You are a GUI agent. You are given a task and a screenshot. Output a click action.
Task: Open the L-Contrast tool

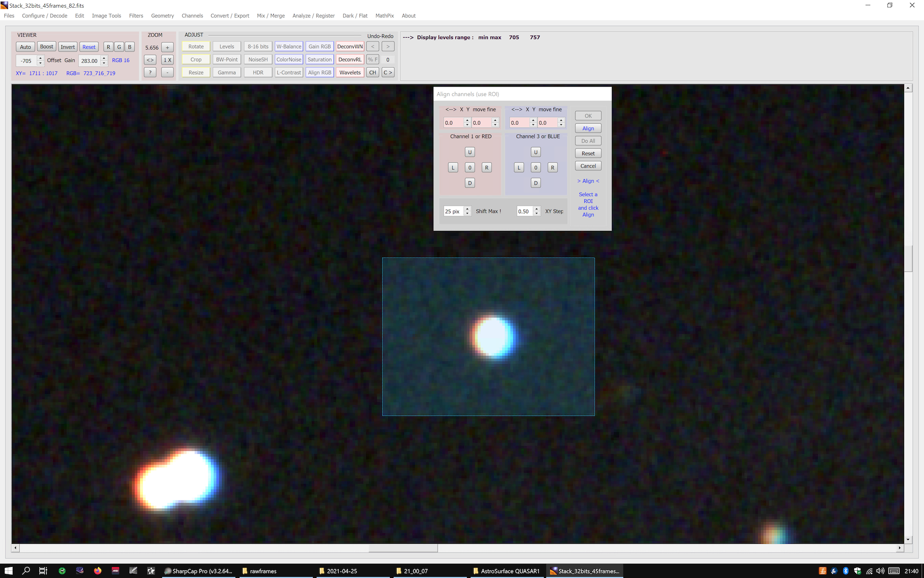coord(289,73)
